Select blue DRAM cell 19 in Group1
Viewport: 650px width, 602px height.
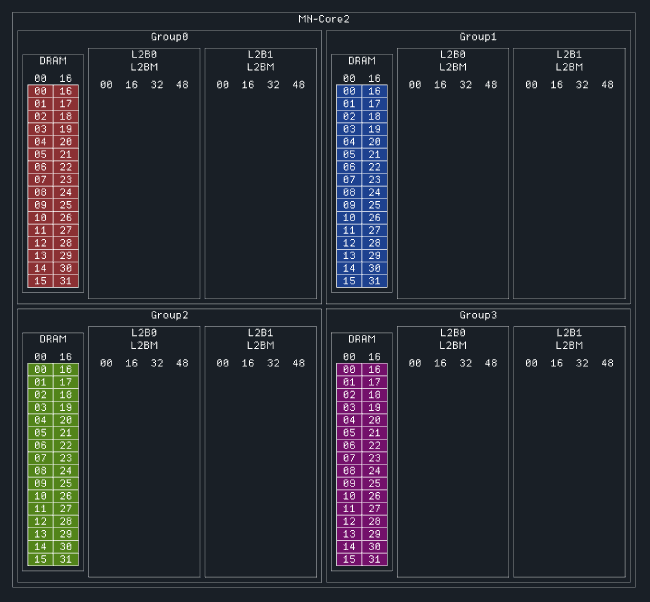click(x=374, y=129)
